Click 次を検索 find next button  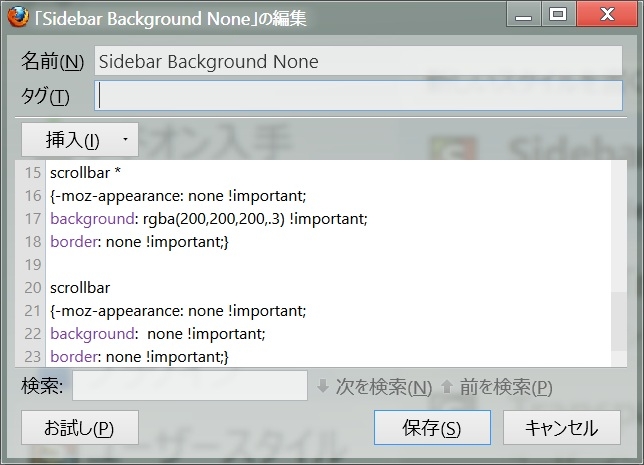point(374,387)
